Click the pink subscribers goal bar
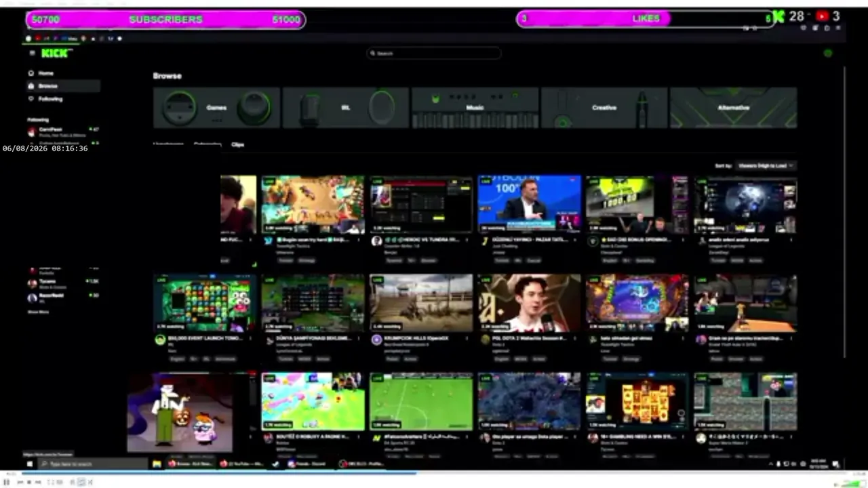Image resolution: width=868 pixels, height=488 pixels. pos(165,20)
